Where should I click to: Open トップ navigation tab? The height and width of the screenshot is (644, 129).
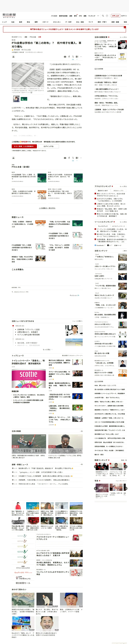coord(5,22)
